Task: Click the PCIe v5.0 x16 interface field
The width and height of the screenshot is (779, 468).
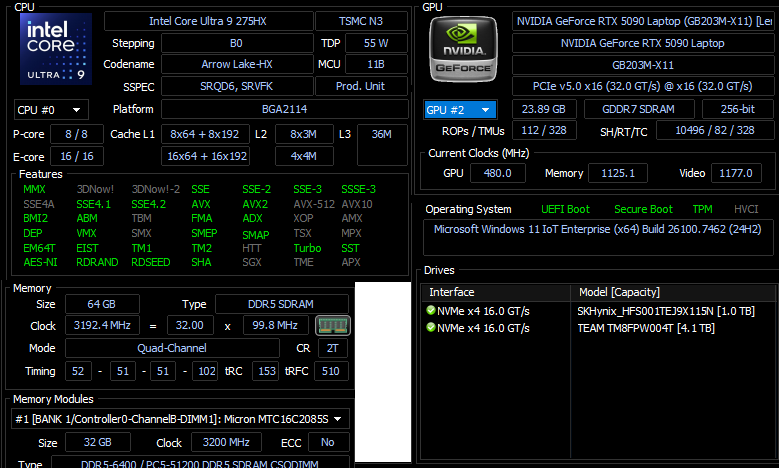Action: tap(643, 86)
